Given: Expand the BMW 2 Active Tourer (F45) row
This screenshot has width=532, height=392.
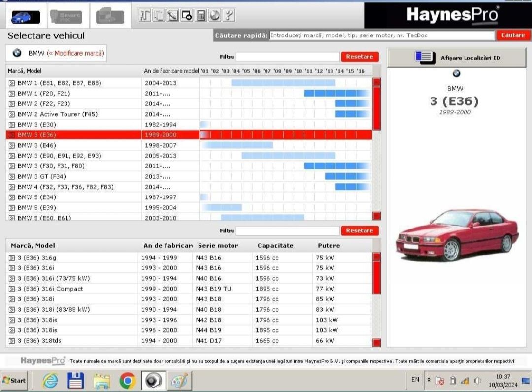Looking at the screenshot, I should click(12, 114).
